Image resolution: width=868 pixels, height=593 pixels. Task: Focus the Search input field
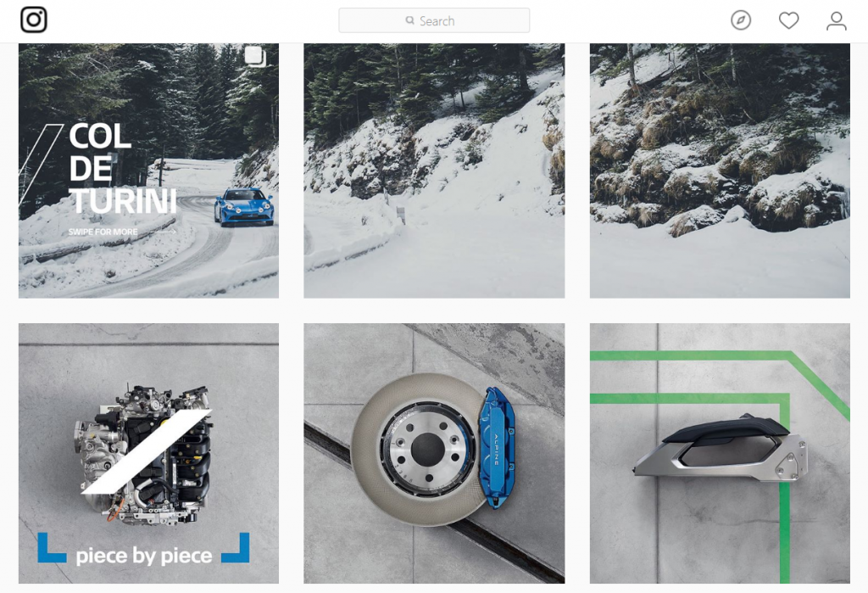(x=434, y=20)
